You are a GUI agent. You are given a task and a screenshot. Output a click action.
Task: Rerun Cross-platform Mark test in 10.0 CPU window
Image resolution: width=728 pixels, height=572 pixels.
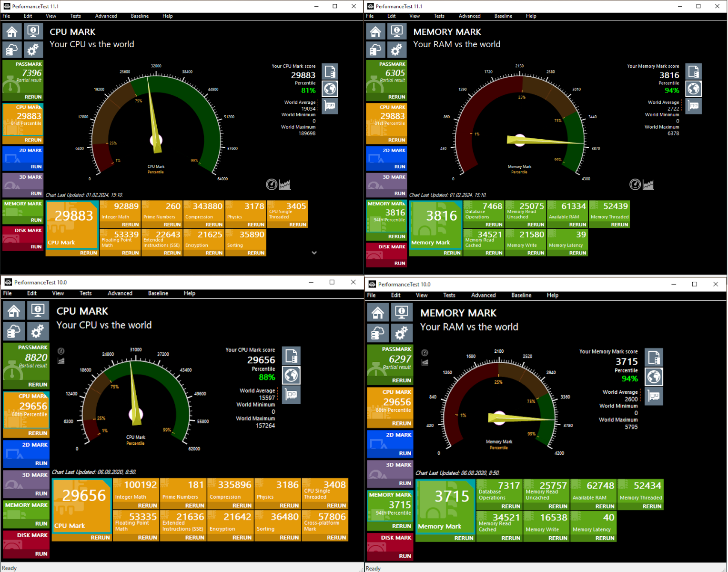tap(336, 538)
